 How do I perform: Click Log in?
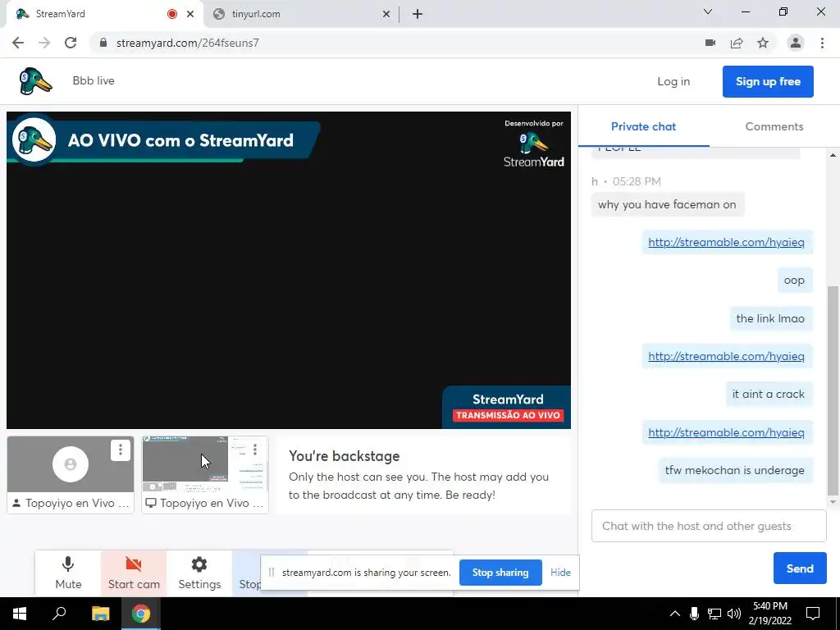click(673, 81)
